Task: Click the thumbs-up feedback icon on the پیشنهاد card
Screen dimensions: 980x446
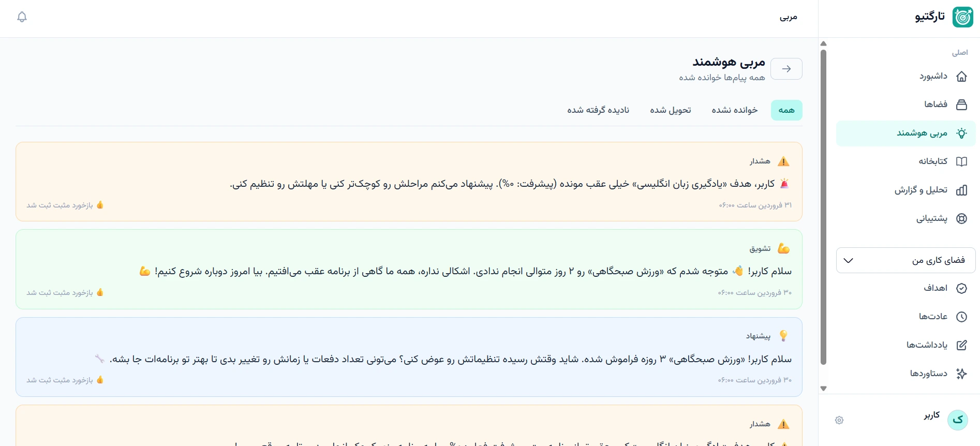Action: click(100, 380)
